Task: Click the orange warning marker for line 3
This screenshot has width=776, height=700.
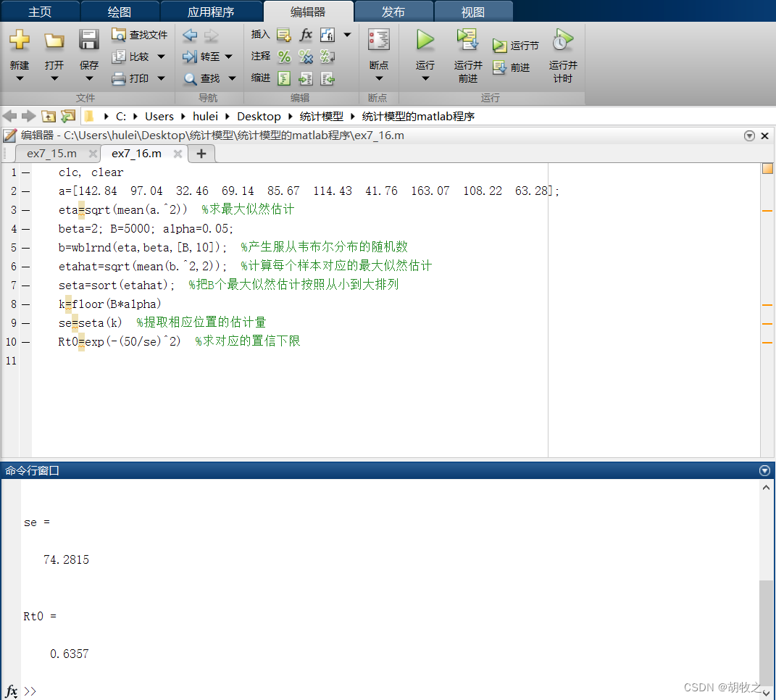Action: 767,211
